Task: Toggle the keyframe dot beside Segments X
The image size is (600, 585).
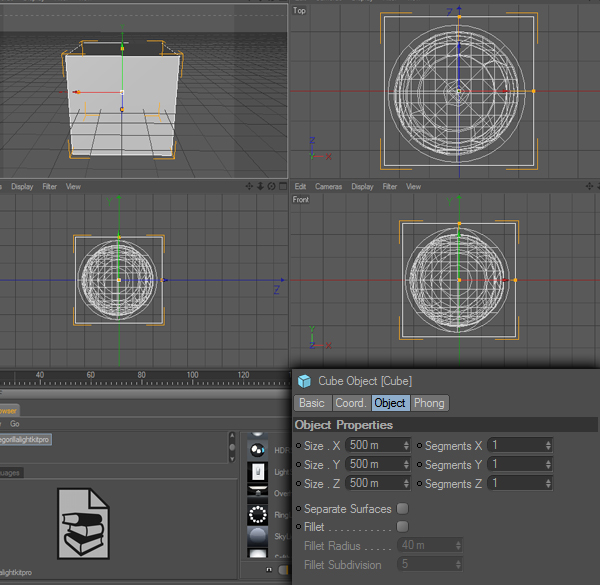Action: tap(419, 445)
